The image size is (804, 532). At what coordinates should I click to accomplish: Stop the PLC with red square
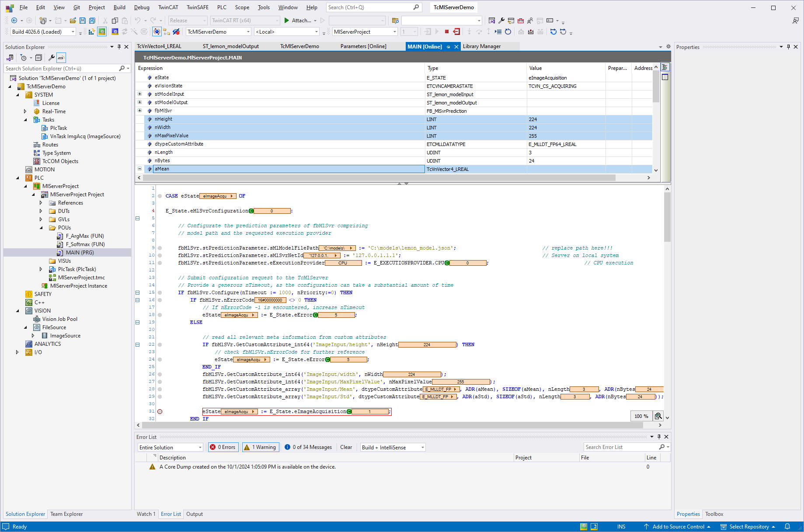click(x=446, y=32)
